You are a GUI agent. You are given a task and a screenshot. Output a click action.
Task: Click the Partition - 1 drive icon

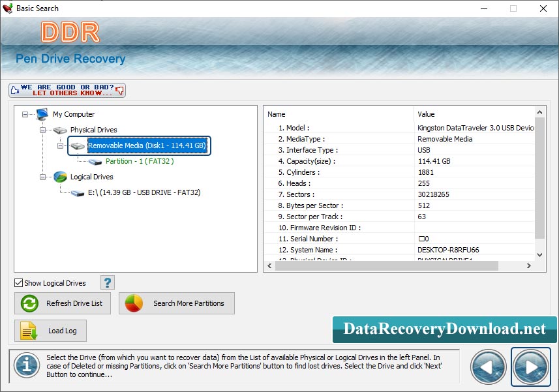(x=95, y=162)
